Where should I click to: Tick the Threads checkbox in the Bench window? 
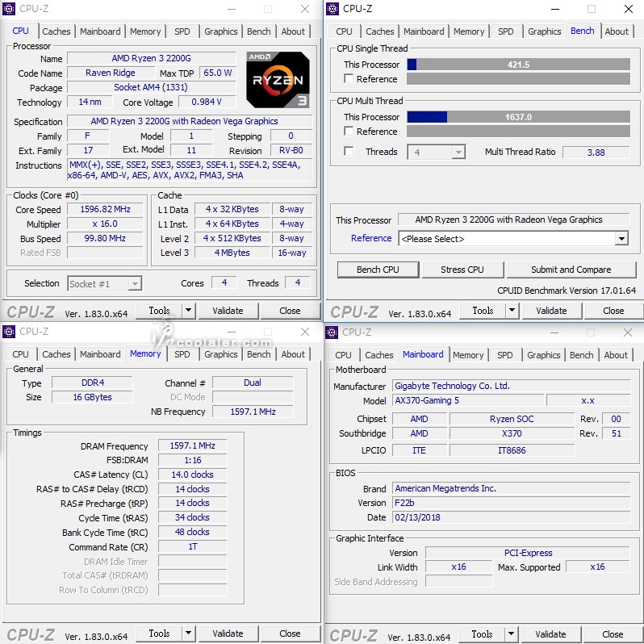(349, 152)
